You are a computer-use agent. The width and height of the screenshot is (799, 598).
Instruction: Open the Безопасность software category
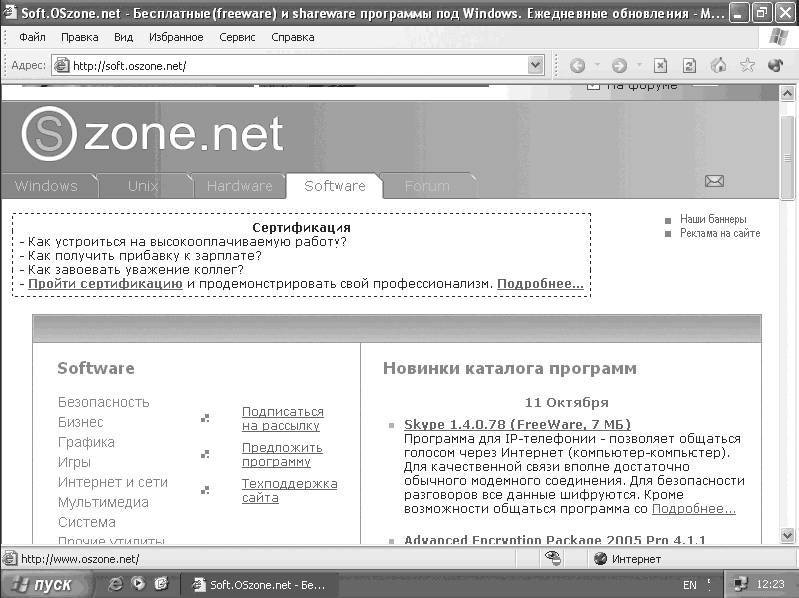pyautogui.click(x=103, y=402)
